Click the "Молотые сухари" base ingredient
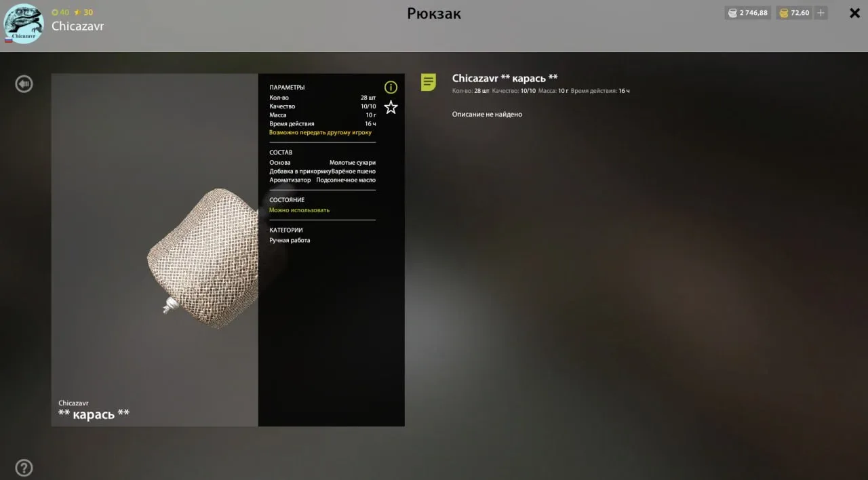The image size is (868, 480). click(352, 163)
